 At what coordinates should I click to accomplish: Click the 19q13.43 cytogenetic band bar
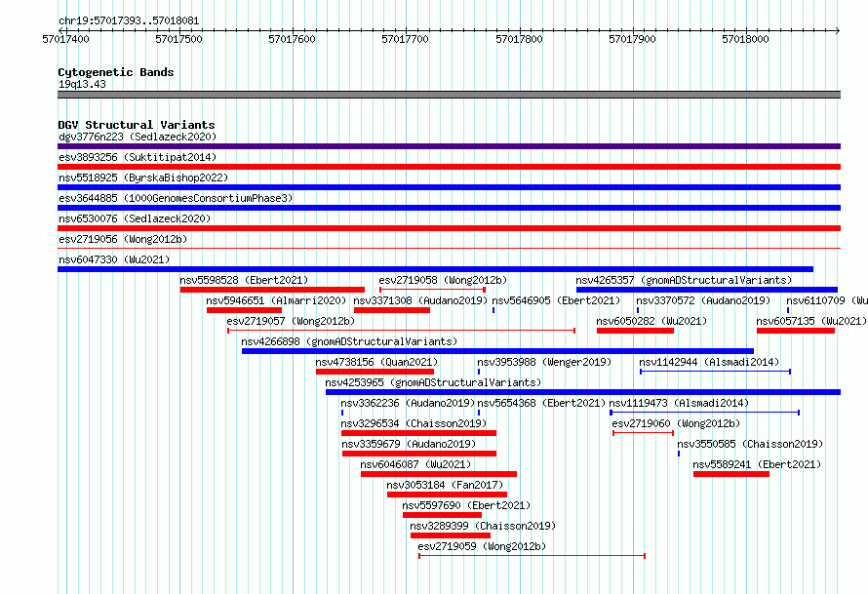click(449, 95)
